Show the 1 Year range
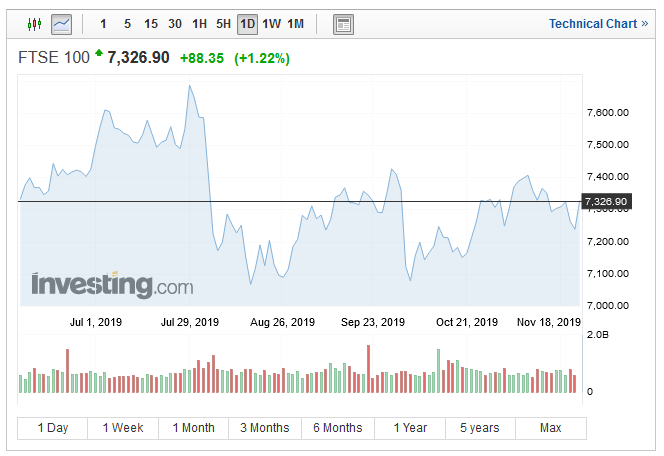Viewport: 664px width, 456px height. pyautogui.click(x=410, y=428)
